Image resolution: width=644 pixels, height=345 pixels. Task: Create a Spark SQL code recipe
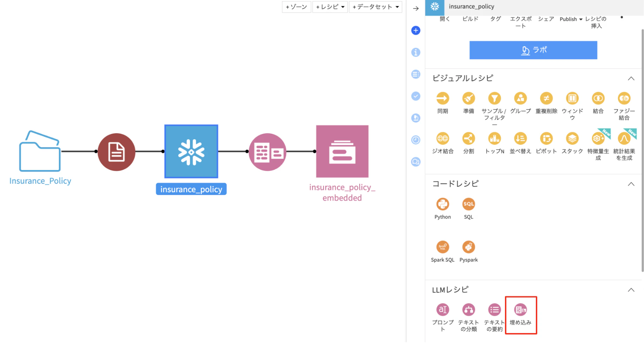pos(442,247)
